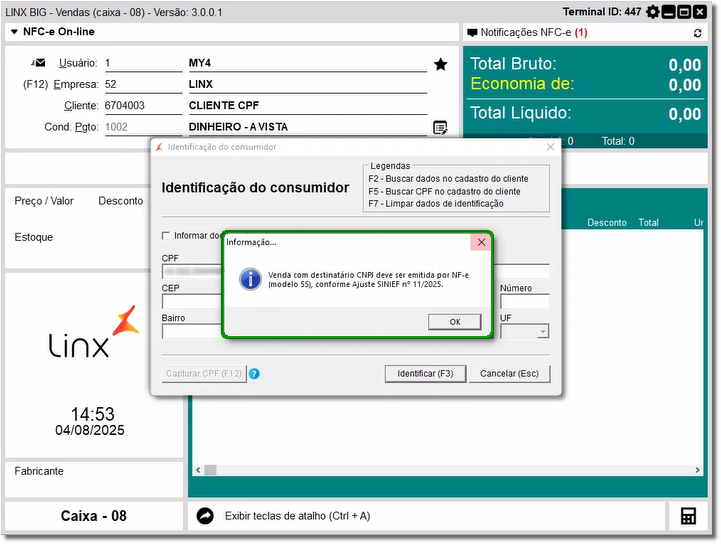Click the Caixa - 08 label
Image resolution: width=721 pixels, height=544 pixels.
(x=93, y=516)
